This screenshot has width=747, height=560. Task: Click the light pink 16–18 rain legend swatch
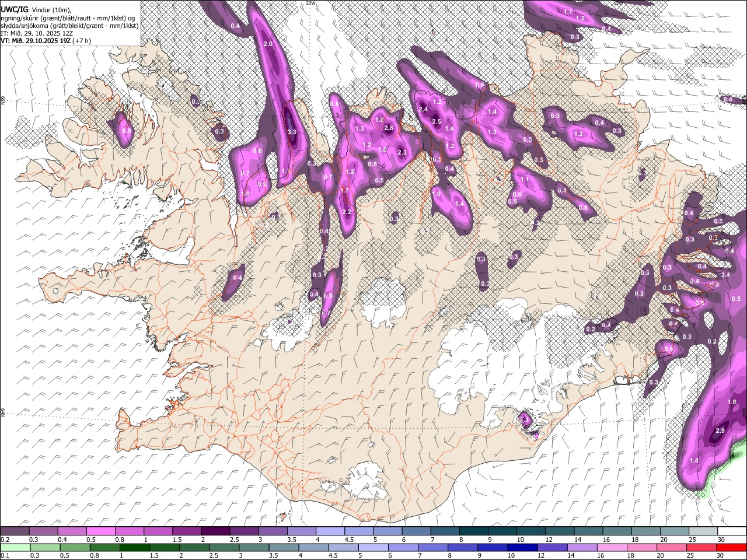pyautogui.click(x=613, y=547)
